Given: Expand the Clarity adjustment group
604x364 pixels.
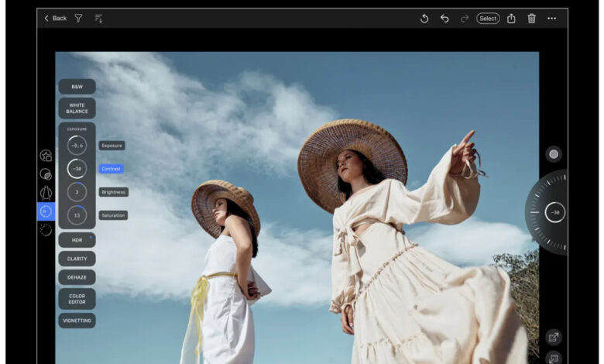Looking at the screenshot, I should tap(77, 259).
